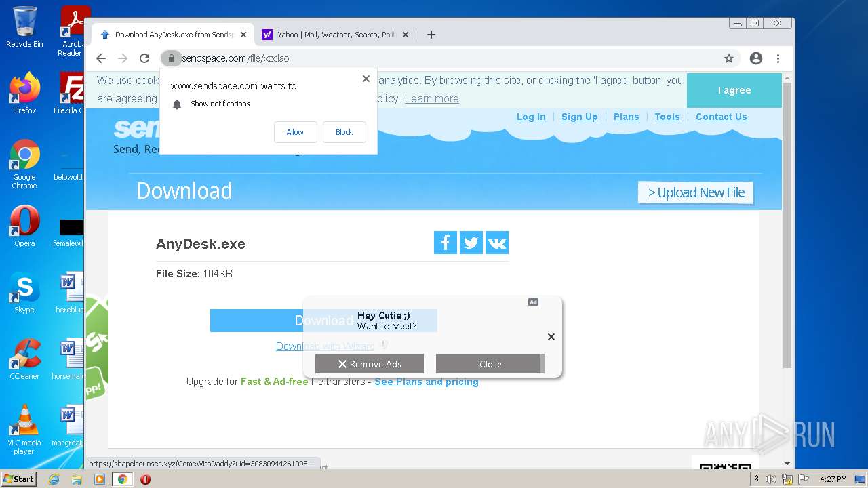Click the browser forward arrow

click(x=123, y=58)
